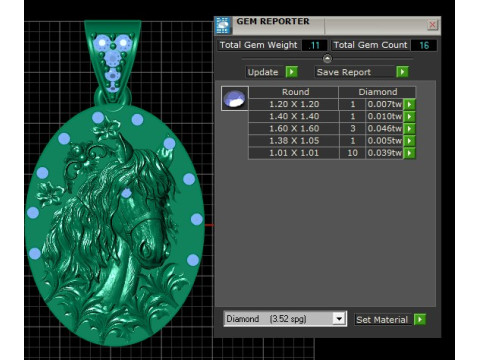Image resolution: width=480 pixels, height=360 pixels.
Task: Select the 1.40 X 1.40 size cell
Action: (294, 117)
